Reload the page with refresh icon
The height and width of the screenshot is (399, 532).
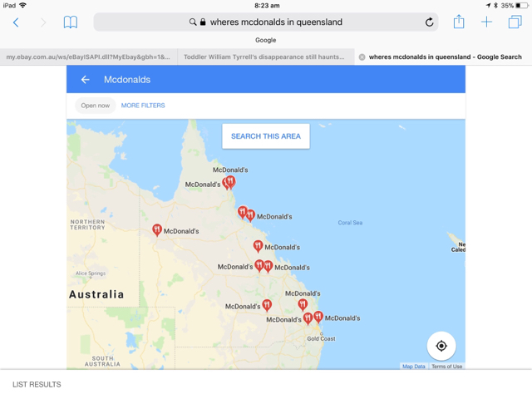tap(429, 22)
